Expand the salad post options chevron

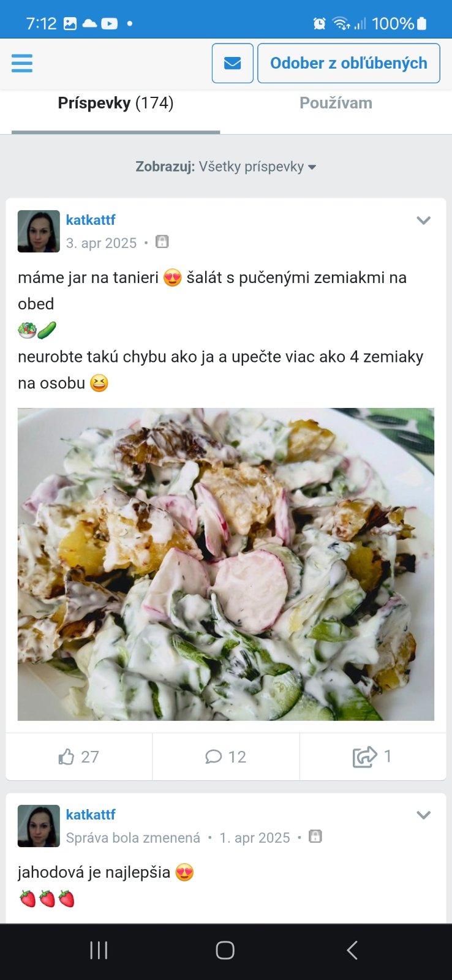pyautogui.click(x=424, y=221)
